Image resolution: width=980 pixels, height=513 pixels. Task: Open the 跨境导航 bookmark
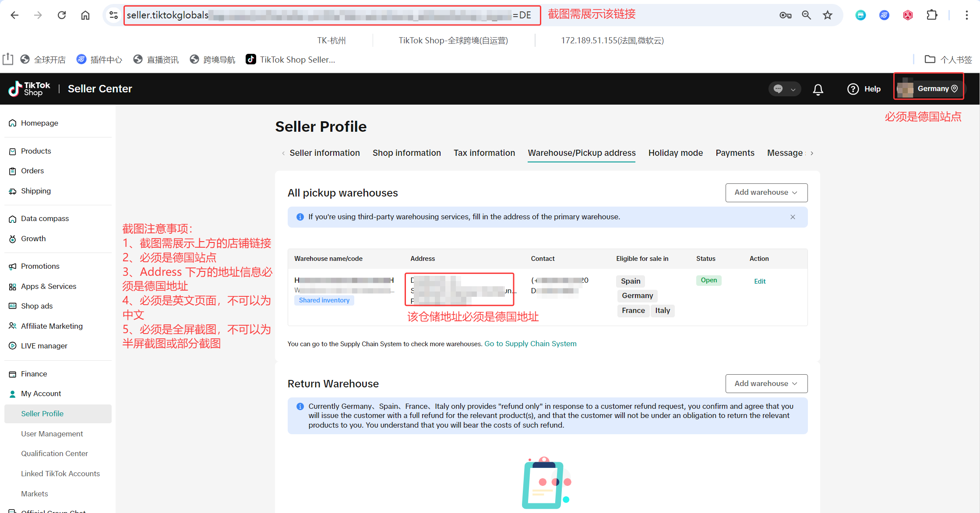coord(212,60)
